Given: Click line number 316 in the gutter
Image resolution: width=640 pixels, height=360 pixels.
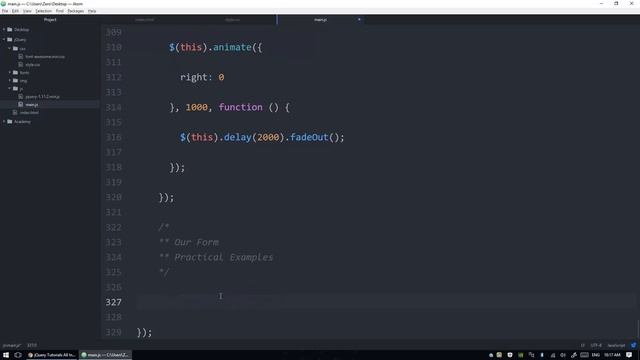Looking at the screenshot, I should (x=113, y=138).
